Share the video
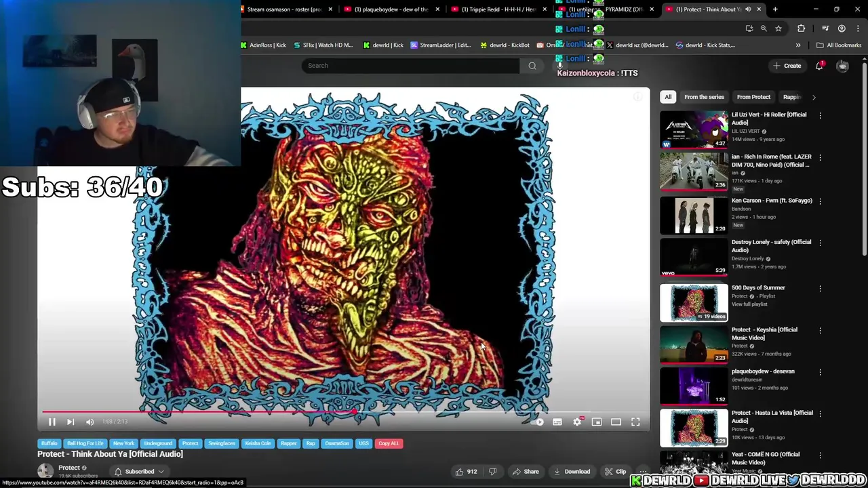 [x=526, y=472]
